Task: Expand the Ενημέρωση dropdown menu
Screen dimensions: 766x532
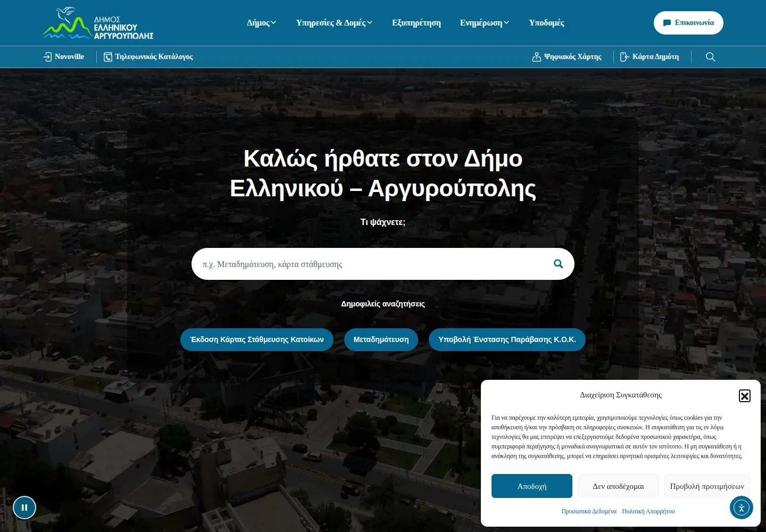Action: click(485, 23)
